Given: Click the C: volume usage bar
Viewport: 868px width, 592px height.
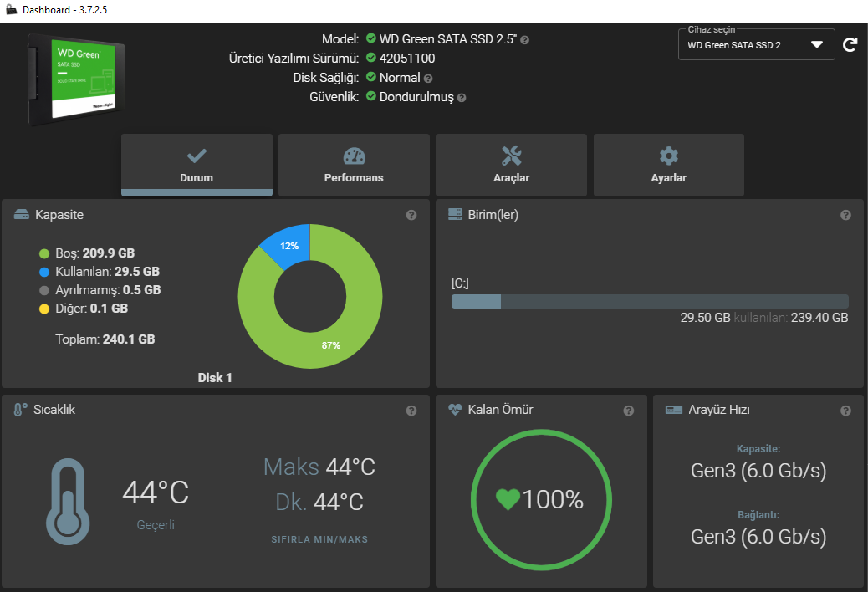Looking at the screenshot, I should pos(650,302).
